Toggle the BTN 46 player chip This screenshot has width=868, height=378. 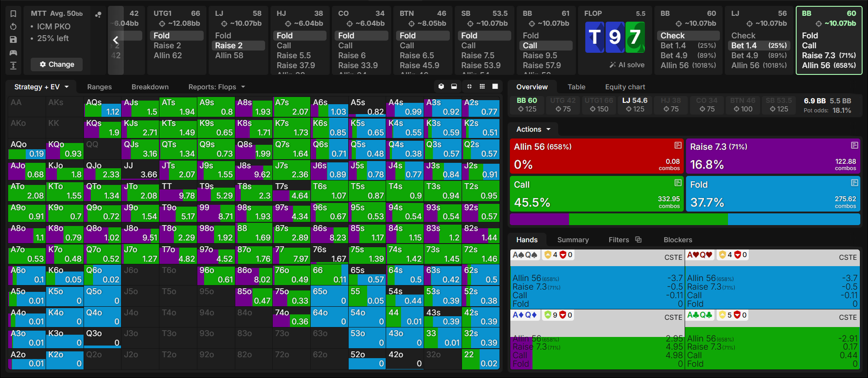[743, 105]
